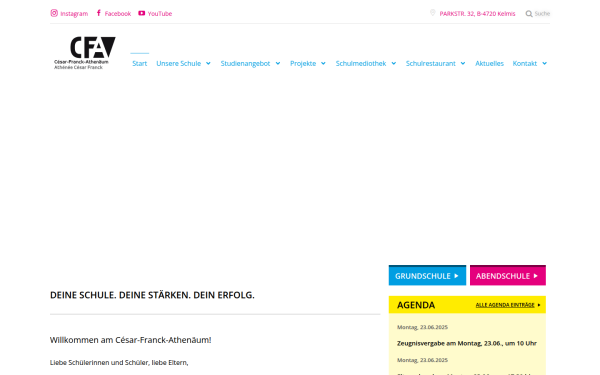
Task: Open the Schulrestaurant menu item
Action: click(430, 64)
